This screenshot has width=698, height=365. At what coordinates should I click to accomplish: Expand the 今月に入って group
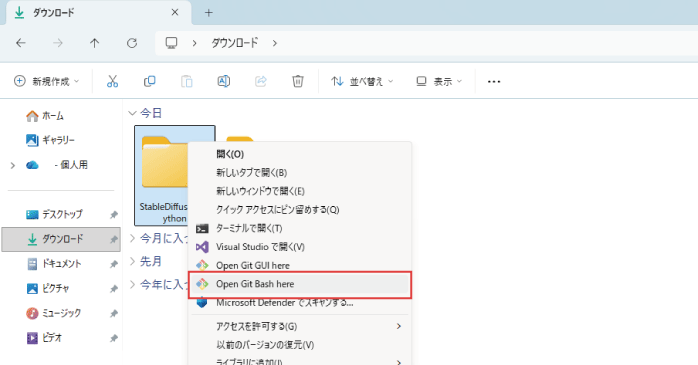132,238
